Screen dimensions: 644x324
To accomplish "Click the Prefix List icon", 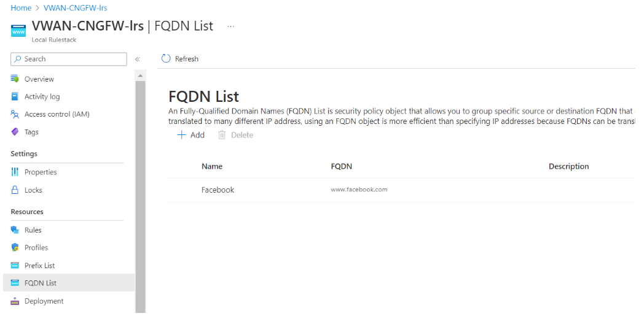I will tap(15, 266).
